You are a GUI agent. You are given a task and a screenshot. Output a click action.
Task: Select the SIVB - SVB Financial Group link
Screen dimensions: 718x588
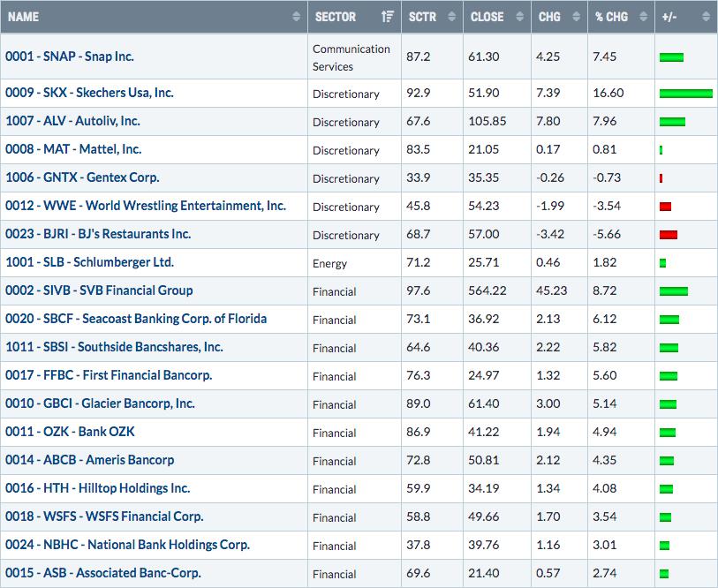(99, 290)
